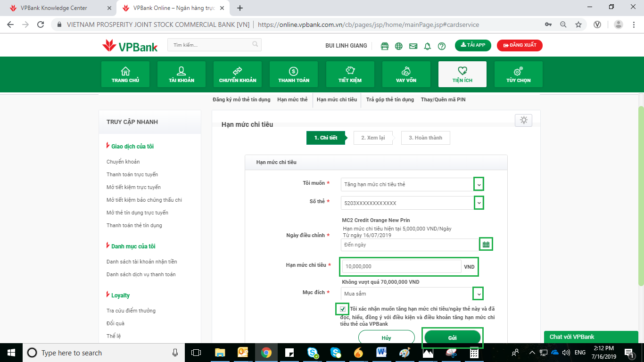Open the Tiết kiệm savings menu
Viewport: 644px width, 362px height.
pyautogui.click(x=350, y=74)
